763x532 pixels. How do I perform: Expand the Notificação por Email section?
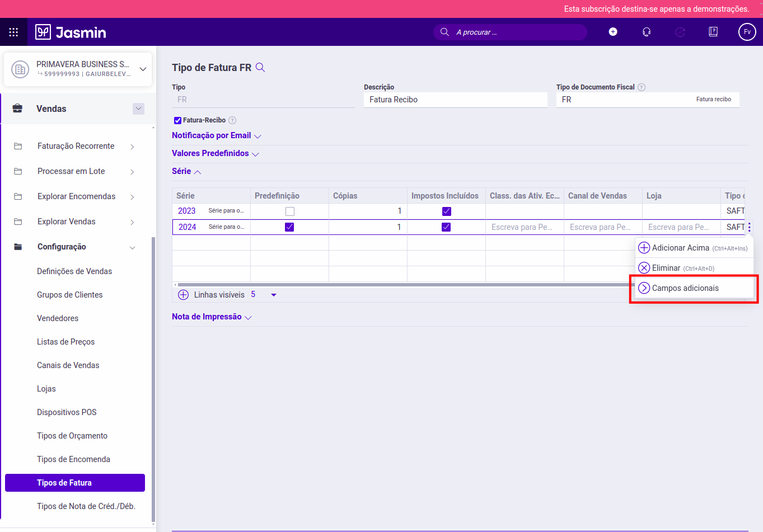(x=211, y=135)
